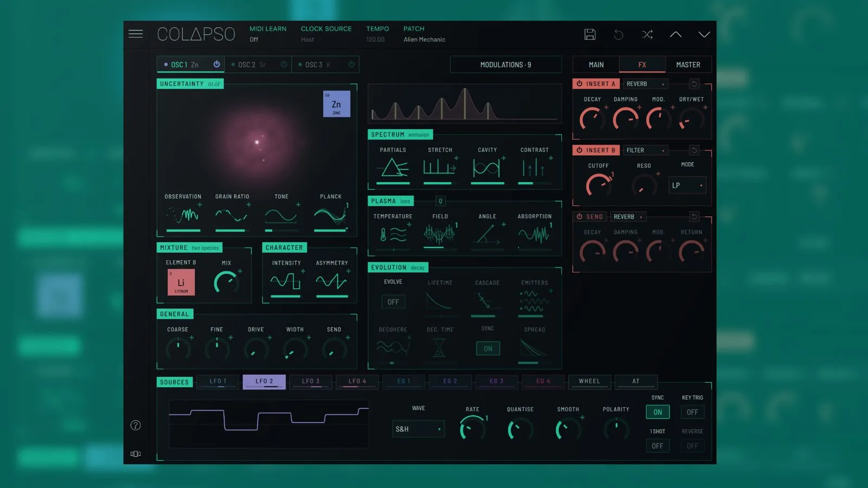Open the Patch Alien Mechanic selector
The width and height of the screenshot is (868, 488).
coord(424,39)
